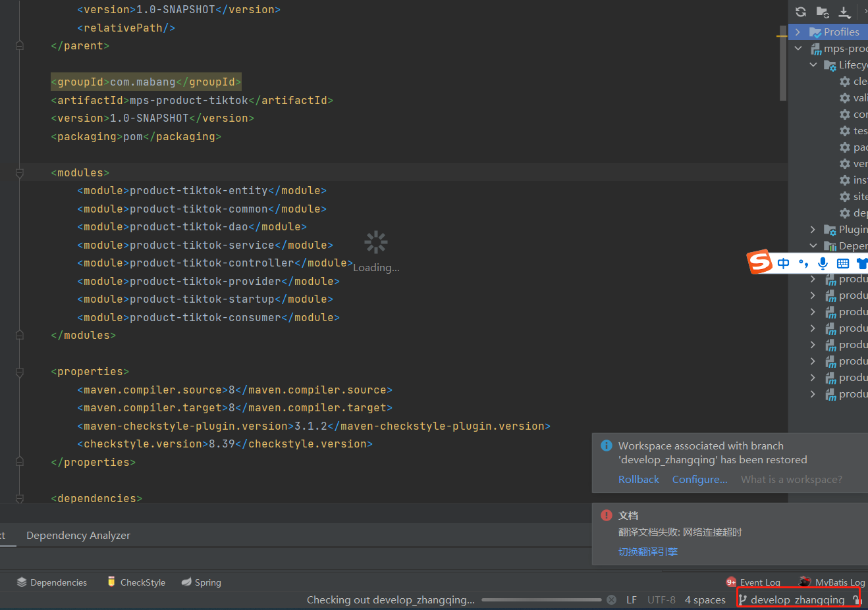
Task: Click the editor vertical scrollbar thumb
Action: pyautogui.click(x=782, y=66)
